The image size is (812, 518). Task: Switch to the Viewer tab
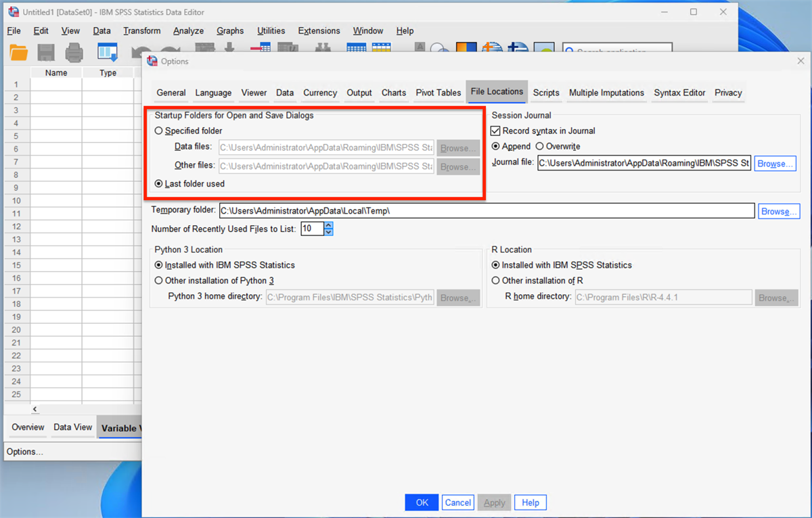254,93
